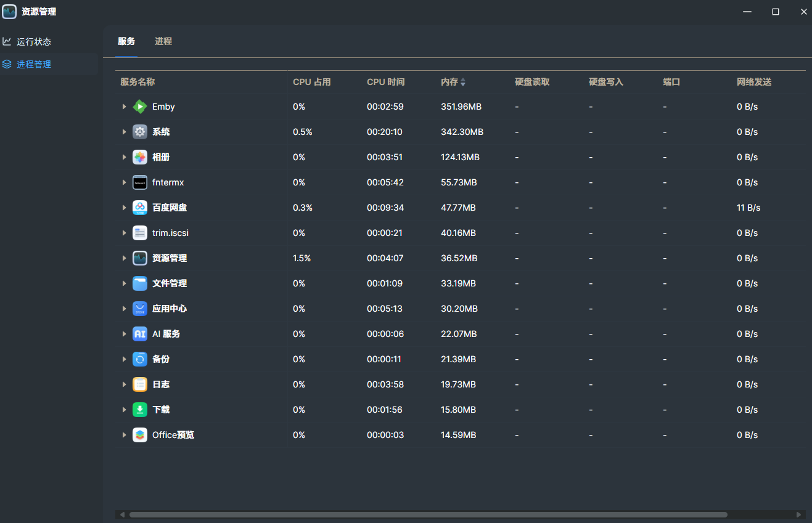Click the 百度网盘 service name
This screenshot has height=523, width=812.
pyautogui.click(x=170, y=208)
